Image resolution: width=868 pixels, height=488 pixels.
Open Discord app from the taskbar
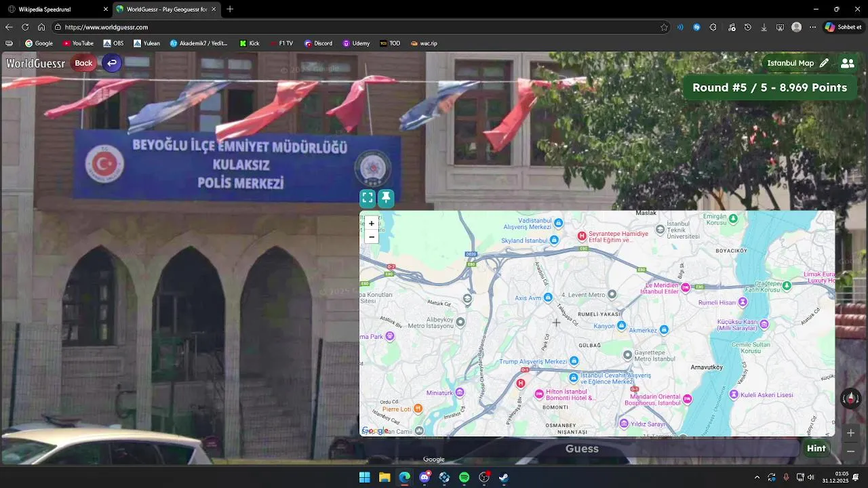click(x=425, y=477)
